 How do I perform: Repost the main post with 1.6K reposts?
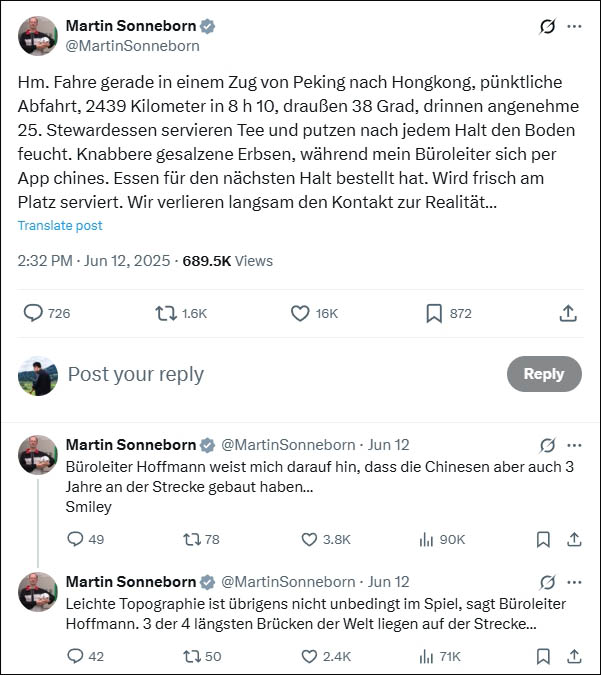tap(166, 313)
